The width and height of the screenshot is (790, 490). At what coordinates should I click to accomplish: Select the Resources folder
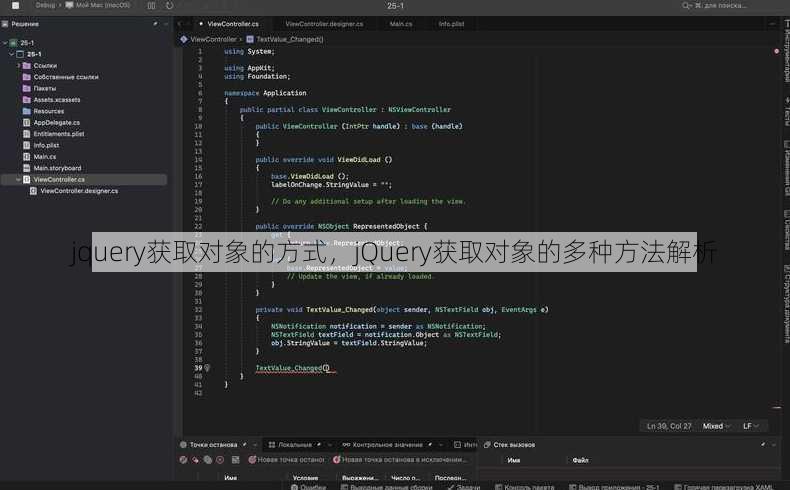coord(43,111)
